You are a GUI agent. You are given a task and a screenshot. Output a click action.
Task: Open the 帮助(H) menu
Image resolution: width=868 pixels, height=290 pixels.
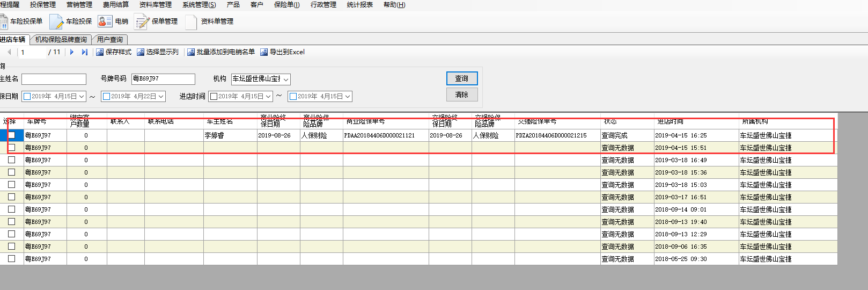pyautogui.click(x=394, y=5)
